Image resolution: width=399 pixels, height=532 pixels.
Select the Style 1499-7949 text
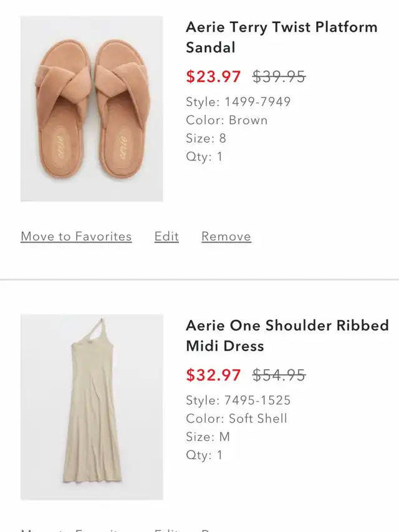tap(238, 102)
